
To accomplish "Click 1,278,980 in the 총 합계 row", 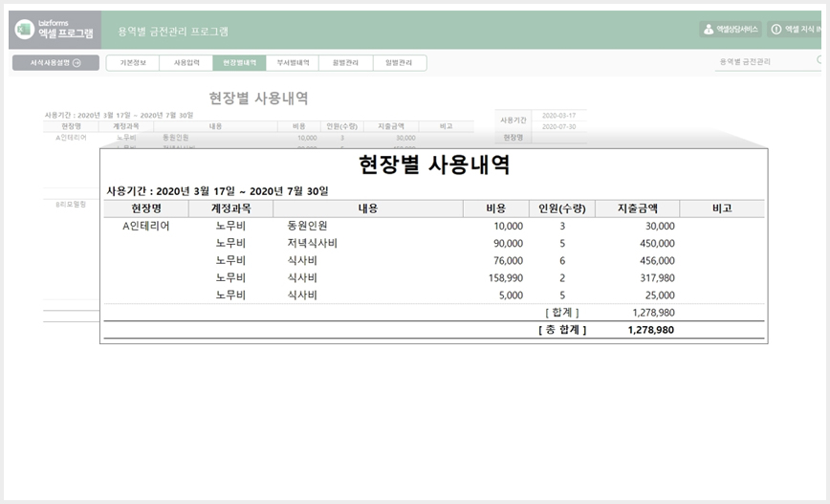I will 651,330.
